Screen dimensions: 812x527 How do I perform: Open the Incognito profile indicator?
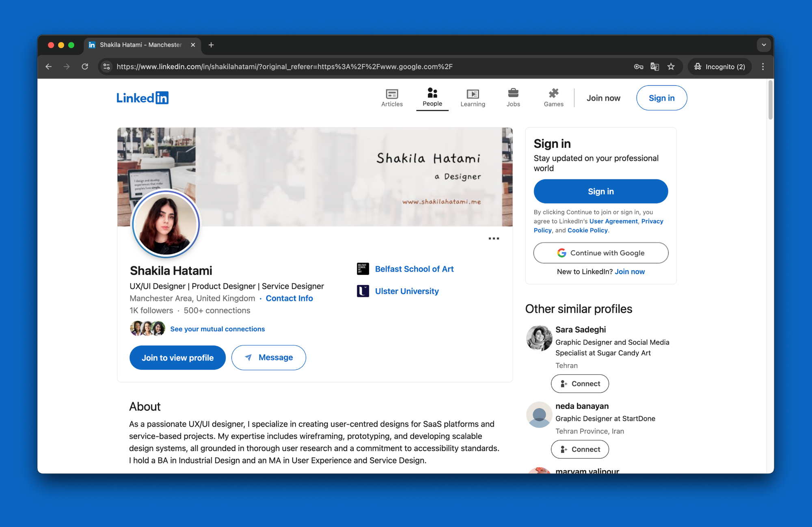719,67
